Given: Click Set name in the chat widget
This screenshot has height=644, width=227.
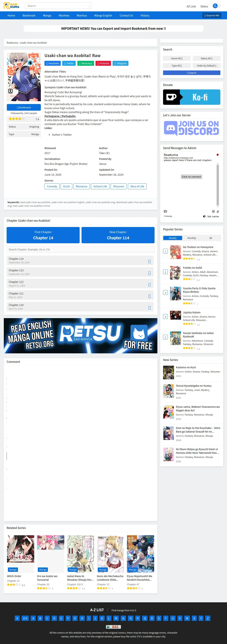Looking at the screenshot, I should 213,217.
